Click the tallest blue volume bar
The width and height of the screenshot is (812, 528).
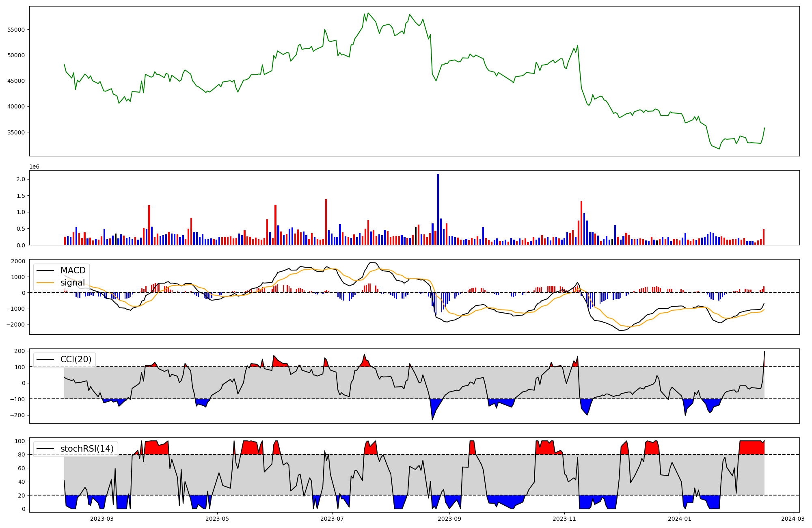(x=438, y=209)
